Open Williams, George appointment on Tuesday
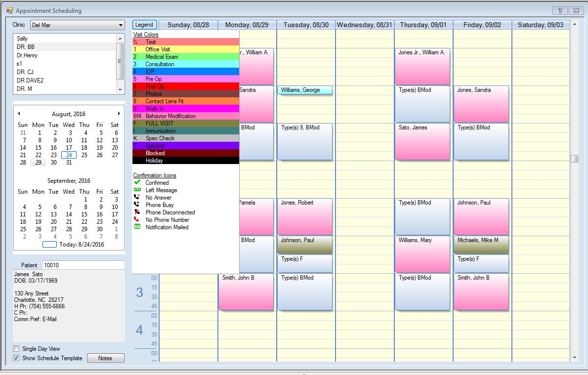Viewport: 588px width, 375px height. (x=304, y=90)
